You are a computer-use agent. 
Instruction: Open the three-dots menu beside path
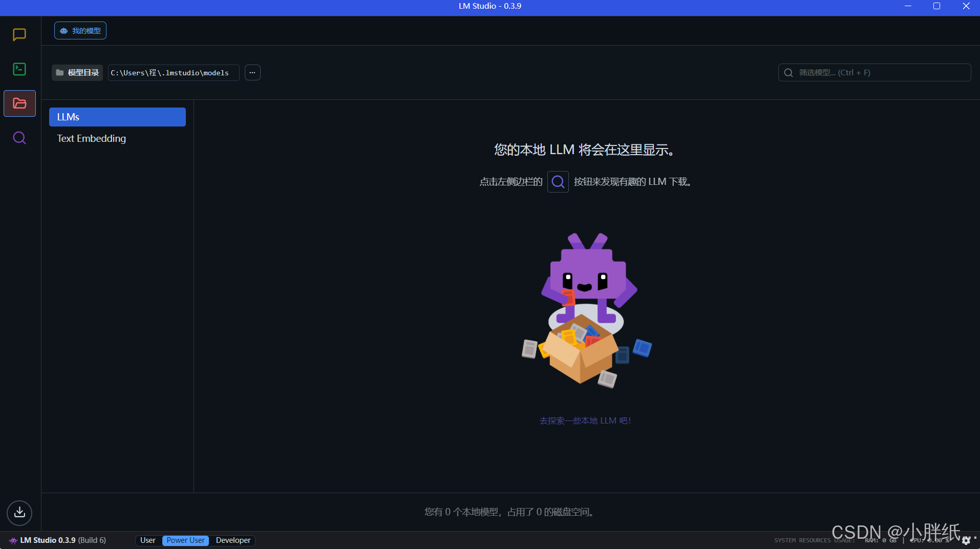pyautogui.click(x=252, y=73)
